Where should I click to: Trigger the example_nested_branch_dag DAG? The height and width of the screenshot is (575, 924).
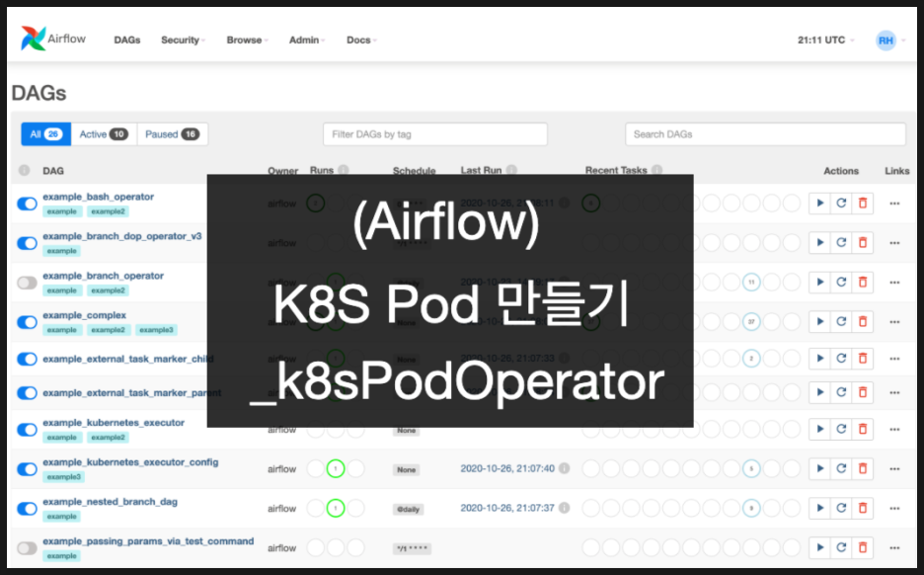tap(819, 509)
